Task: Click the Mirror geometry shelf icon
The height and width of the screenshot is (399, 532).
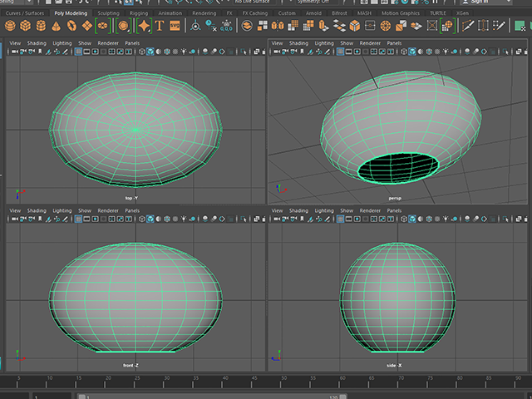Action: (278, 26)
